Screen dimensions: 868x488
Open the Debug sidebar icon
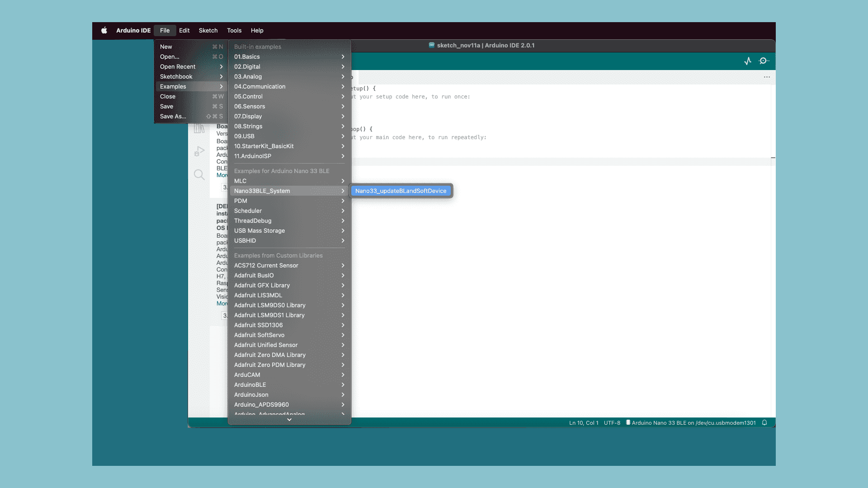[199, 151]
